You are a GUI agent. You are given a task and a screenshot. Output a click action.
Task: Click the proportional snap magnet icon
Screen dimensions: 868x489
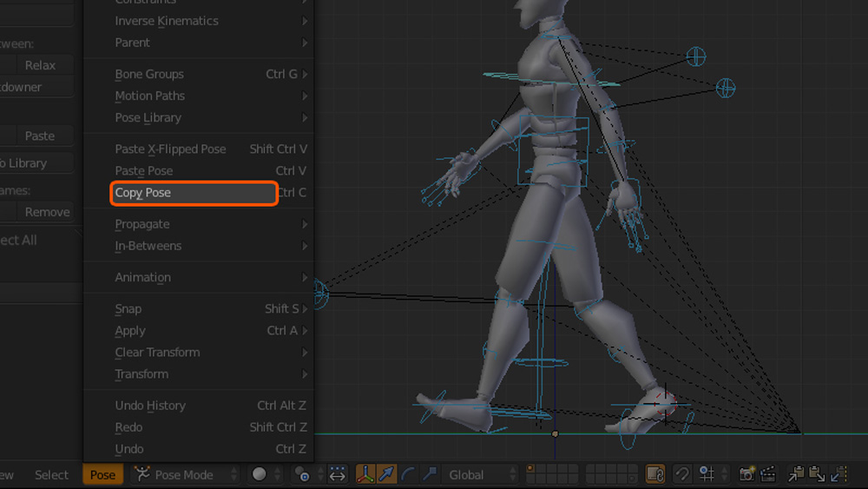(x=683, y=474)
